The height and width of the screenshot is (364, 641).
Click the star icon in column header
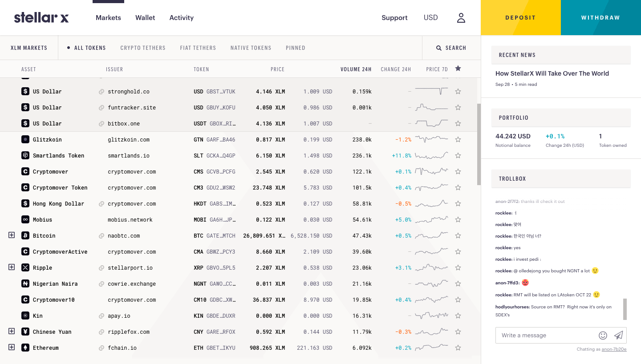(x=458, y=69)
